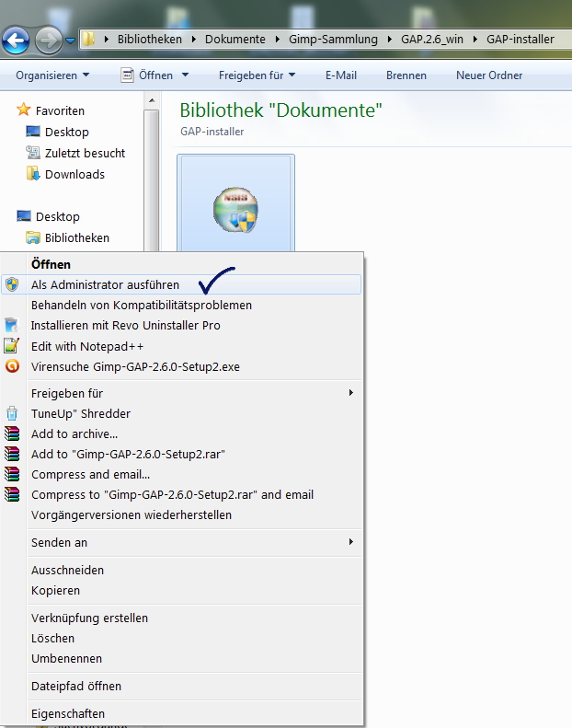The width and height of the screenshot is (572, 728).
Task: Open Zuletzt besucht in Favoriten
Action: (75, 153)
